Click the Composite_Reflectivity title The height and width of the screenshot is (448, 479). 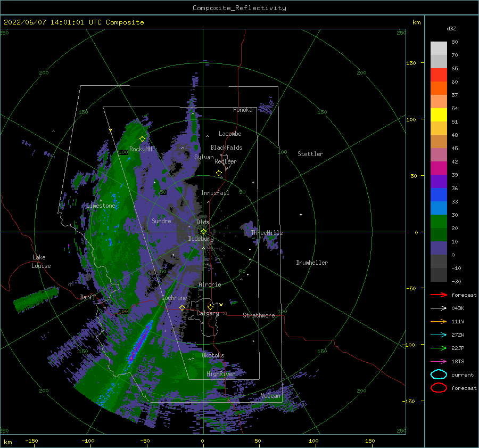pos(239,8)
